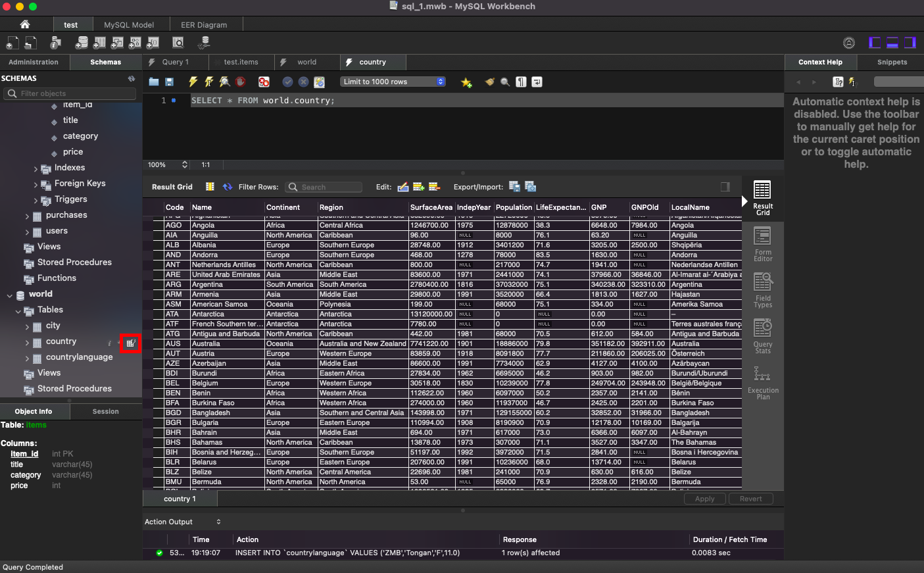This screenshot has height=573, width=924.
Task: Toggle autocommit mode
Action: pyautogui.click(x=319, y=82)
